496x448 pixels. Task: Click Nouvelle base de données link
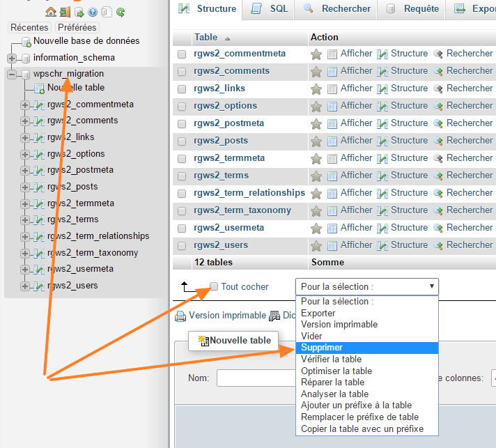pyautogui.click(x=86, y=41)
